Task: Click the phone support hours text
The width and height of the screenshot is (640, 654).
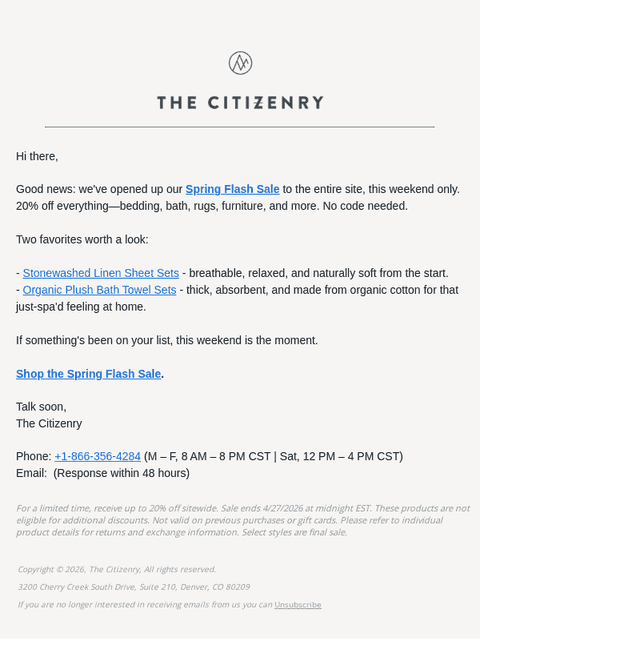Action: click(274, 456)
